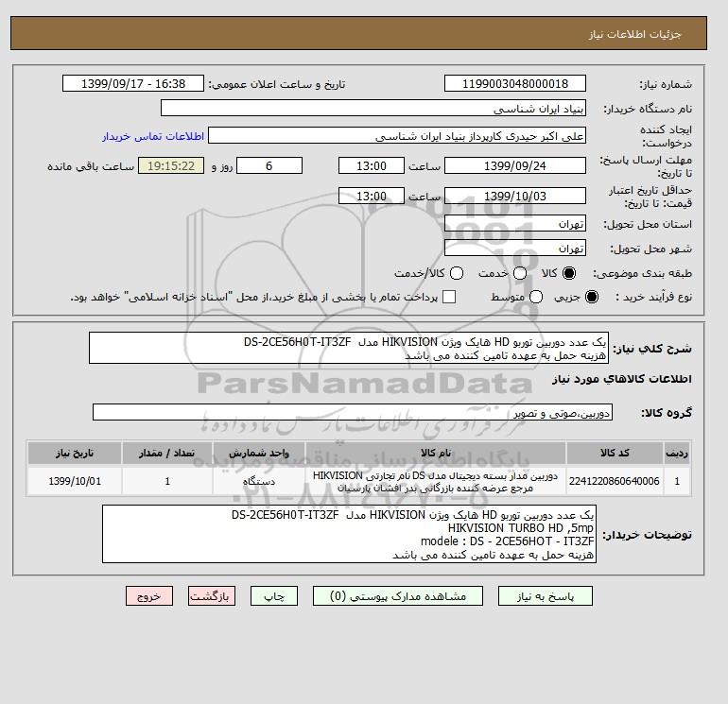Click the request creator field علی اکبر حیدری
The width and height of the screenshot is (728, 704).
pos(397,136)
